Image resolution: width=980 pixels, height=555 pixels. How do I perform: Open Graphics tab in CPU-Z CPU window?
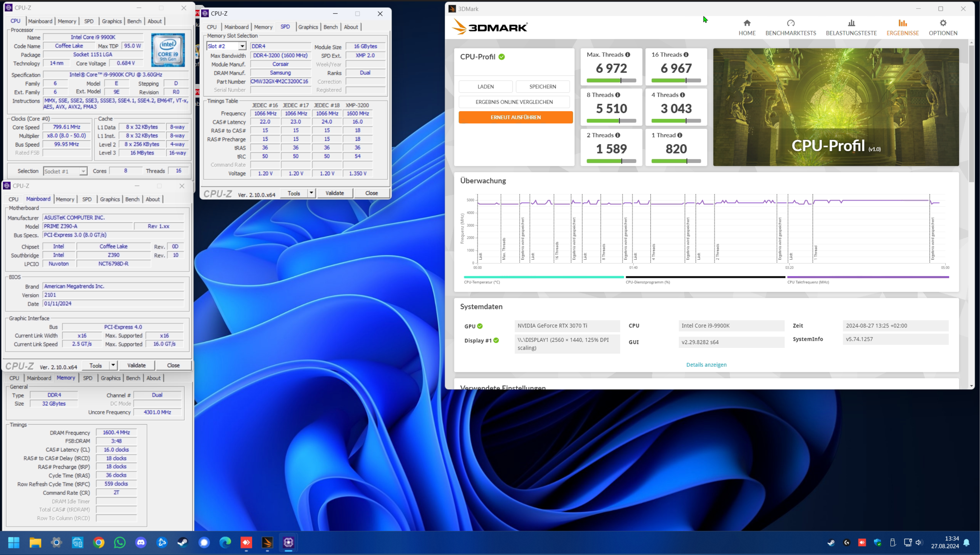tap(112, 21)
